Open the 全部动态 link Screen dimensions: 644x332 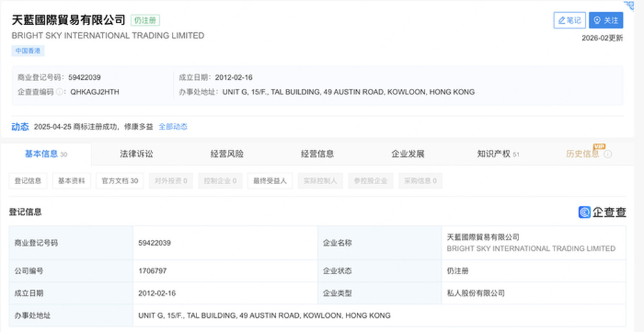point(173,127)
